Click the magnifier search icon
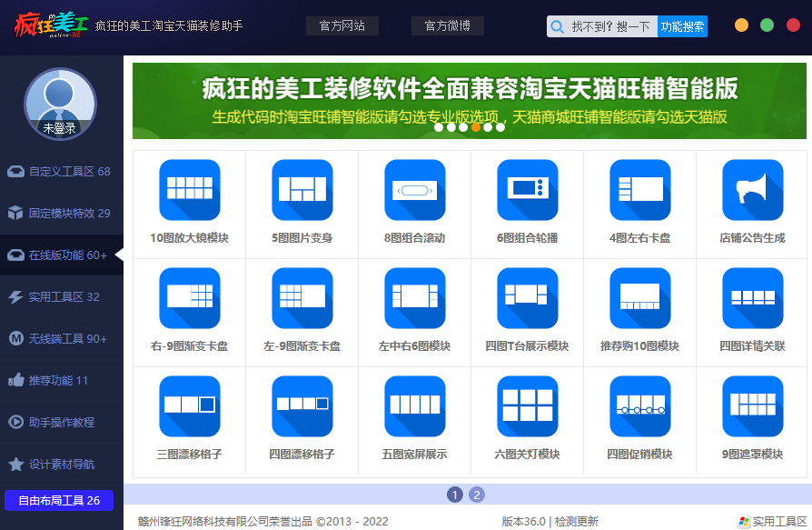The height and width of the screenshot is (530, 812). pos(557,26)
